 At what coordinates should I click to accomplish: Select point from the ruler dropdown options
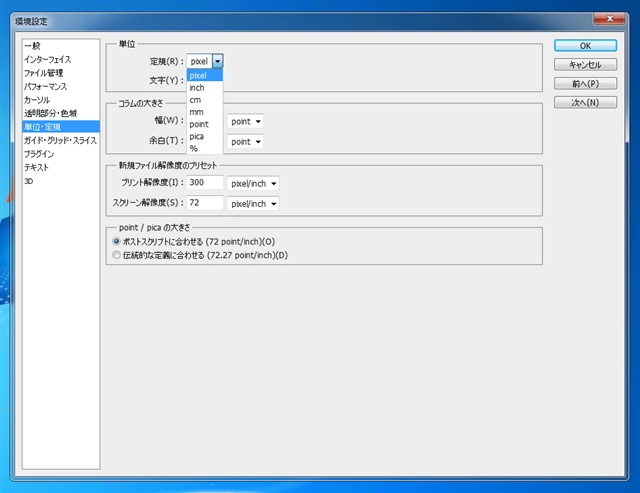tap(204, 124)
